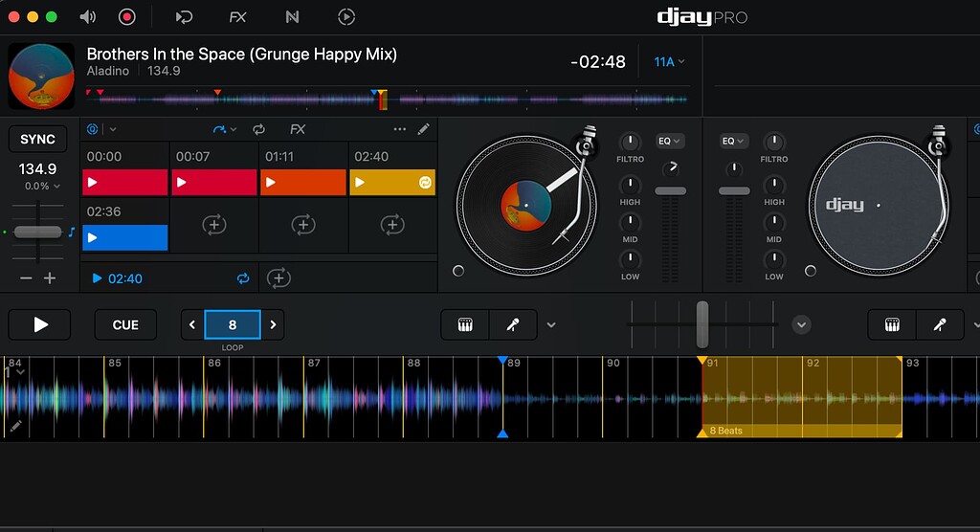Click the Automix loop-arrow icon in the top toolbar
980x532 pixels.
click(x=184, y=17)
